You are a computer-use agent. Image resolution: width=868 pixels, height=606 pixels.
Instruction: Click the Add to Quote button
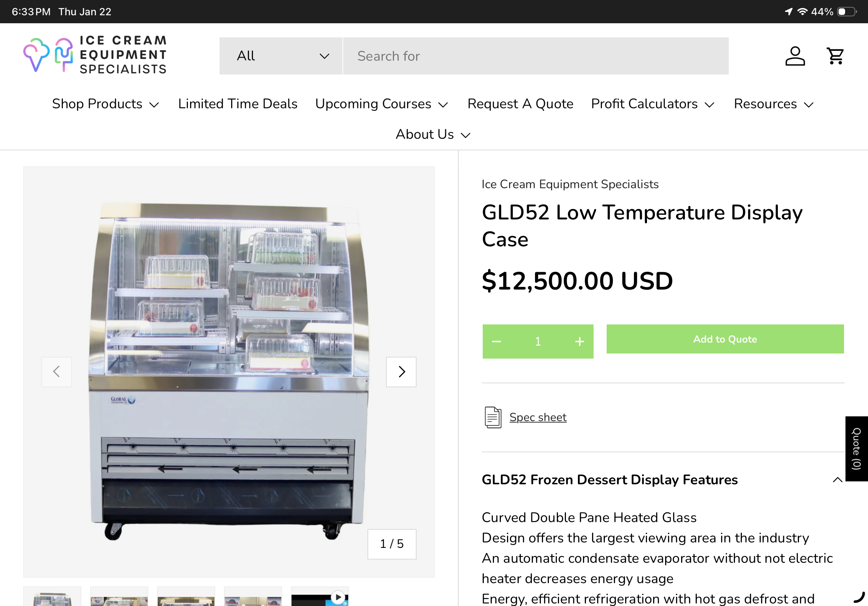pos(725,339)
